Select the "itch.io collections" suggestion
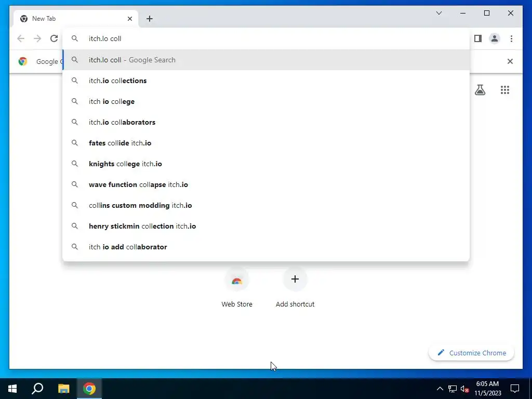Image resolution: width=532 pixels, height=399 pixels. coord(266,81)
